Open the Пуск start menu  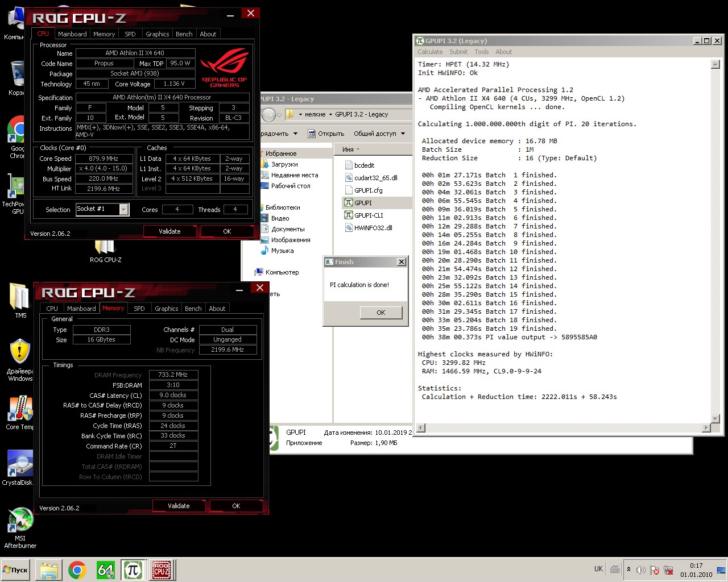point(15,569)
